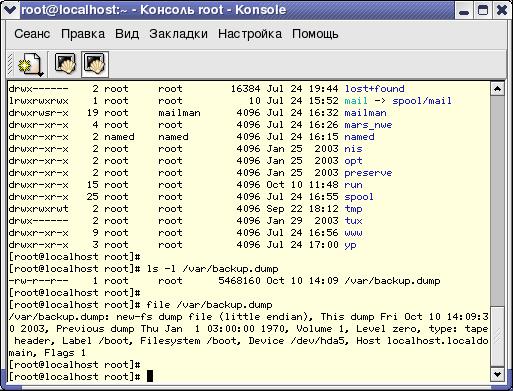Click the opt directory name
The image size is (513, 391).
click(353, 161)
